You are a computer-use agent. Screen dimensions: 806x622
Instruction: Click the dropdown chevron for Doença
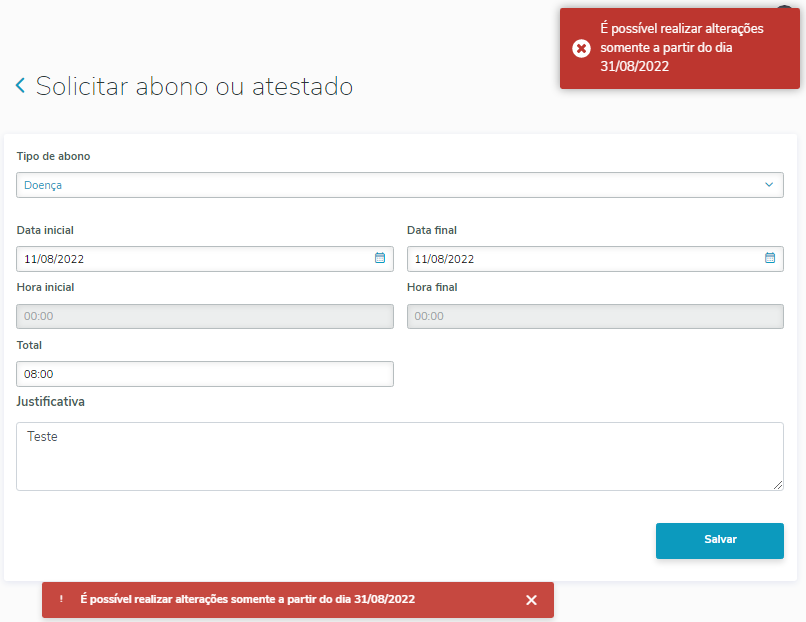(769, 185)
